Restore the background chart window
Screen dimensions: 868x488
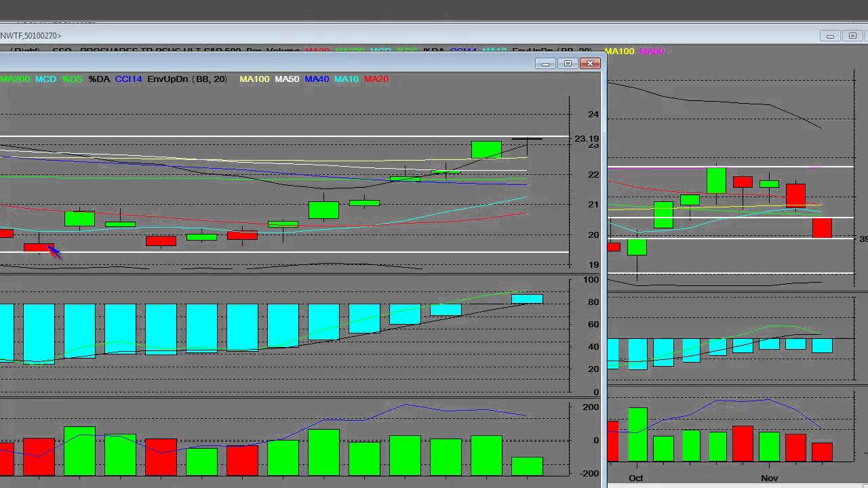(x=853, y=36)
